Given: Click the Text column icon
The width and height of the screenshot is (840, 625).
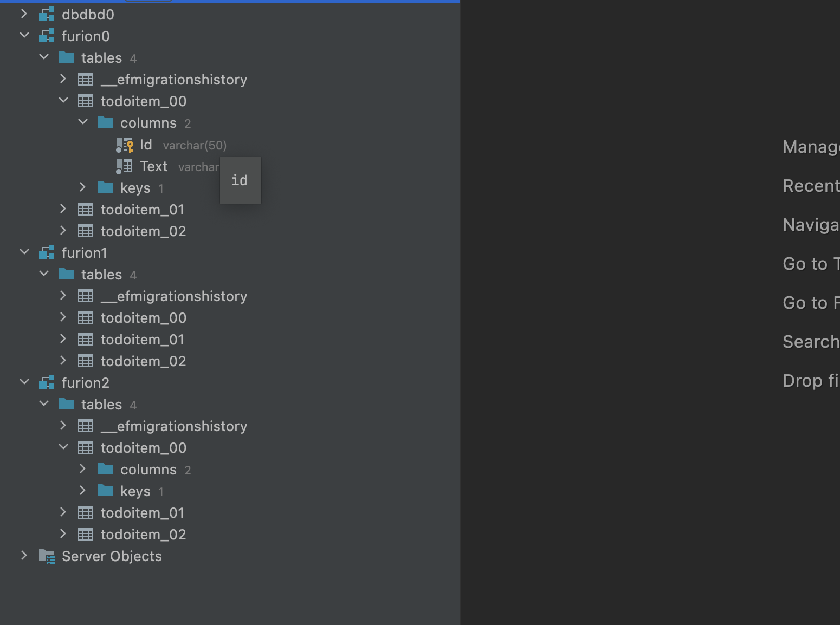Looking at the screenshot, I should (124, 166).
